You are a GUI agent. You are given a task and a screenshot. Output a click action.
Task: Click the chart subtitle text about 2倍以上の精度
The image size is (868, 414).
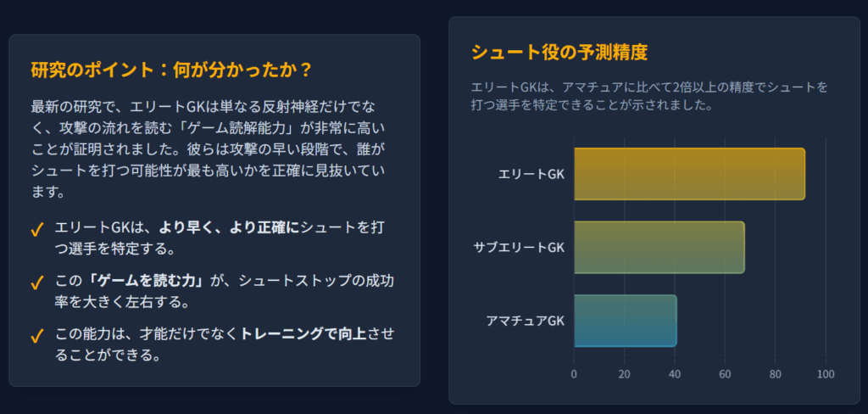(x=648, y=96)
